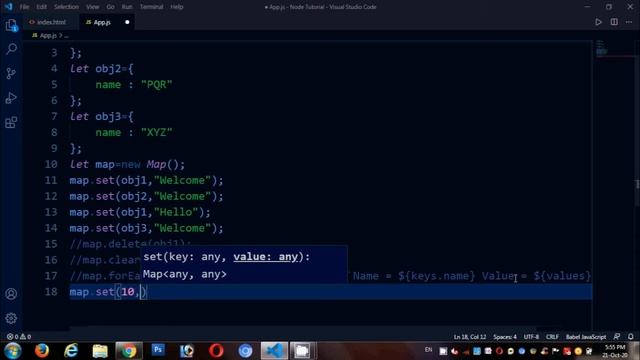Screen dimensions: 640x360
Task: Open the Edit menu
Action: pyautogui.click(x=41, y=7)
